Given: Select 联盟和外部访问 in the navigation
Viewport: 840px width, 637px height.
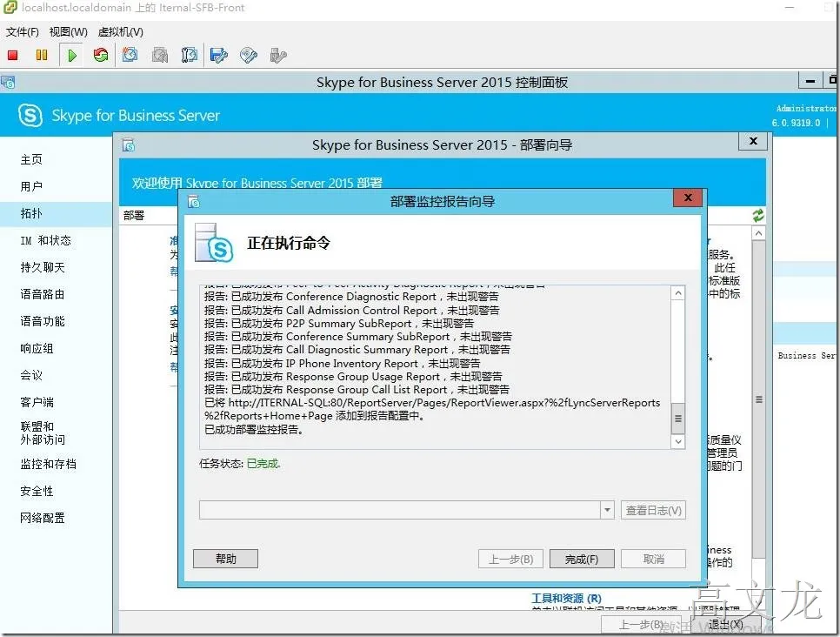Looking at the screenshot, I should click(43, 432).
